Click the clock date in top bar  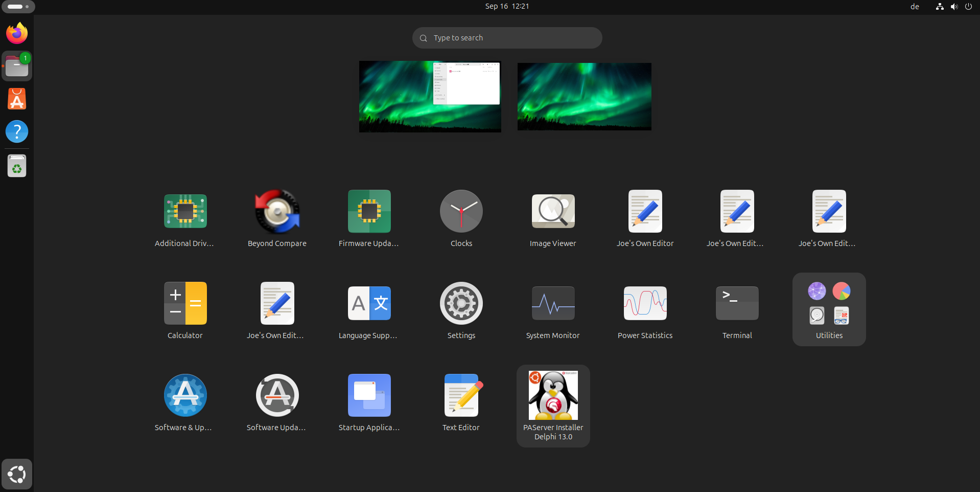(x=507, y=7)
